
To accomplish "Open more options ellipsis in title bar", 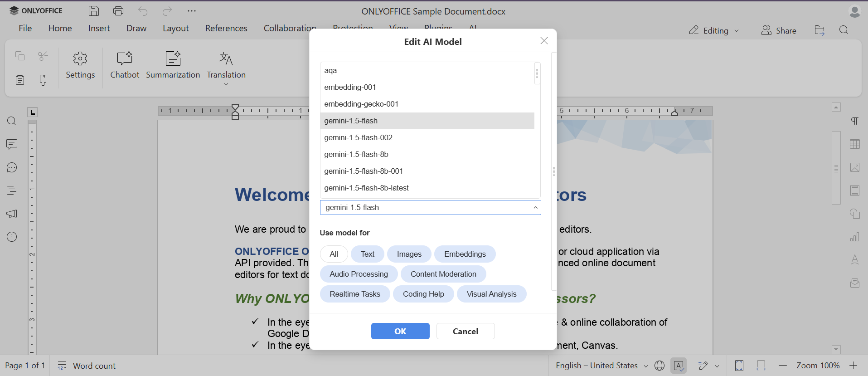I will coord(192,11).
